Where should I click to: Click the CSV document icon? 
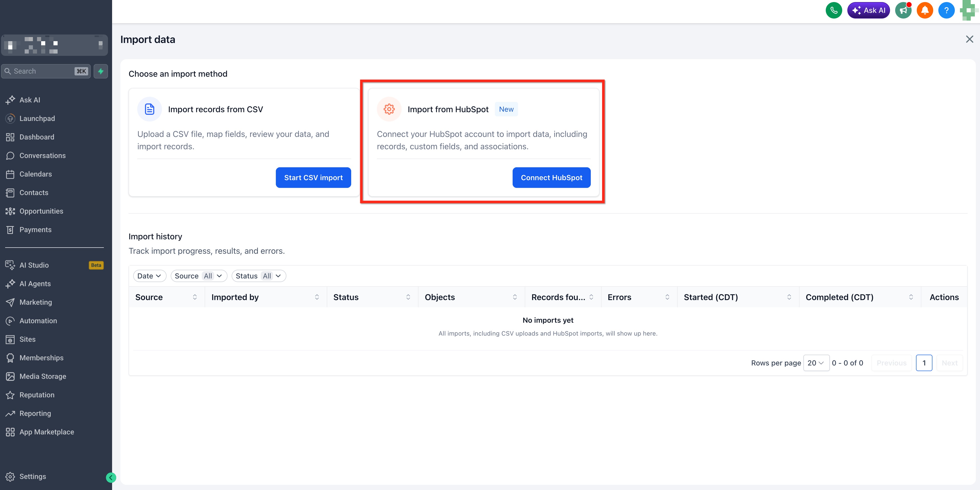(x=150, y=109)
